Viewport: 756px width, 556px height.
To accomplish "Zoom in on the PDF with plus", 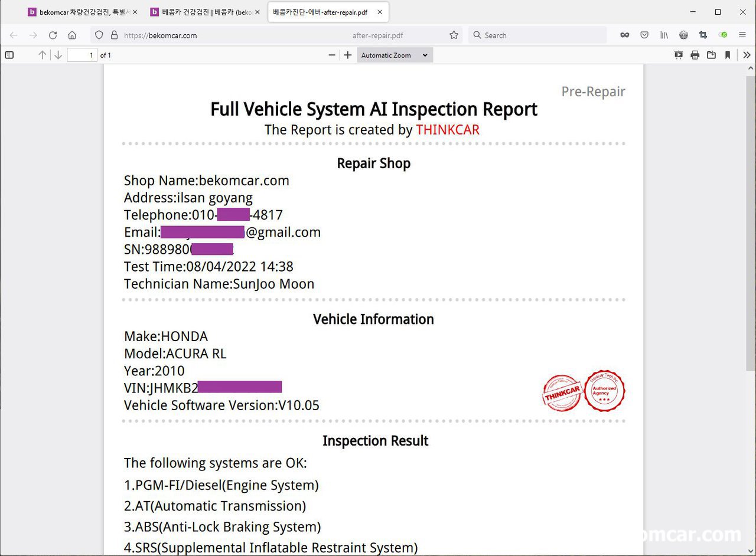I will (348, 55).
